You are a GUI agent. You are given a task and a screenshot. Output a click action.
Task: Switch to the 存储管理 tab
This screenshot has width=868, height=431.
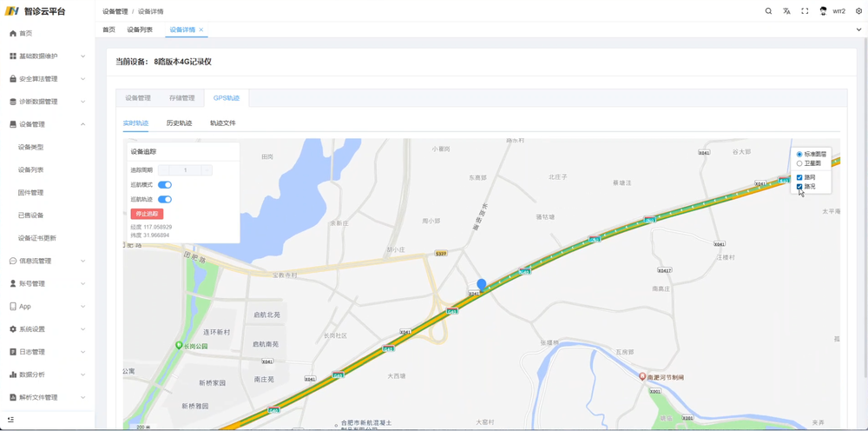[x=182, y=98]
